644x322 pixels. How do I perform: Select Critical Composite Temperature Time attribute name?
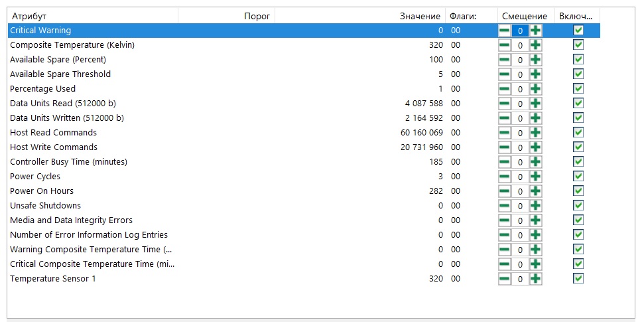click(92, 264)
